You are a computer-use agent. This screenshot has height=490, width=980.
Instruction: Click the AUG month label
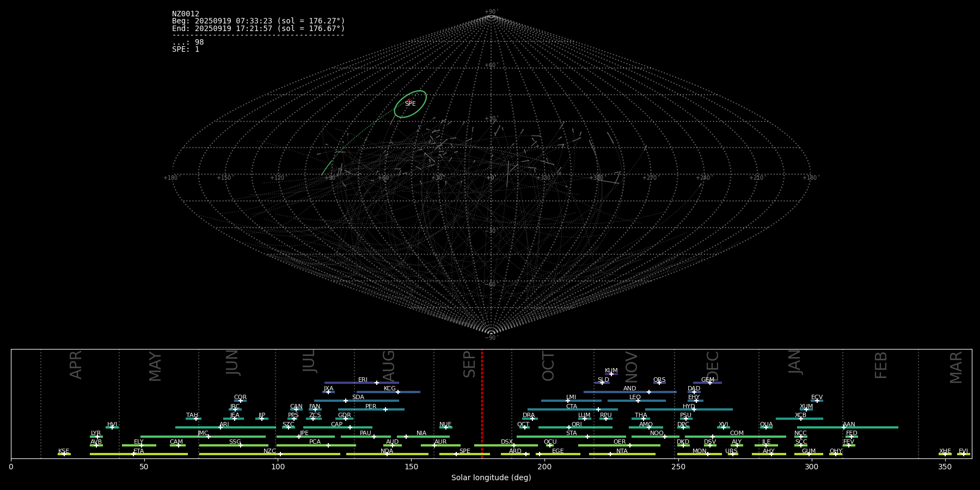(389, 365)
